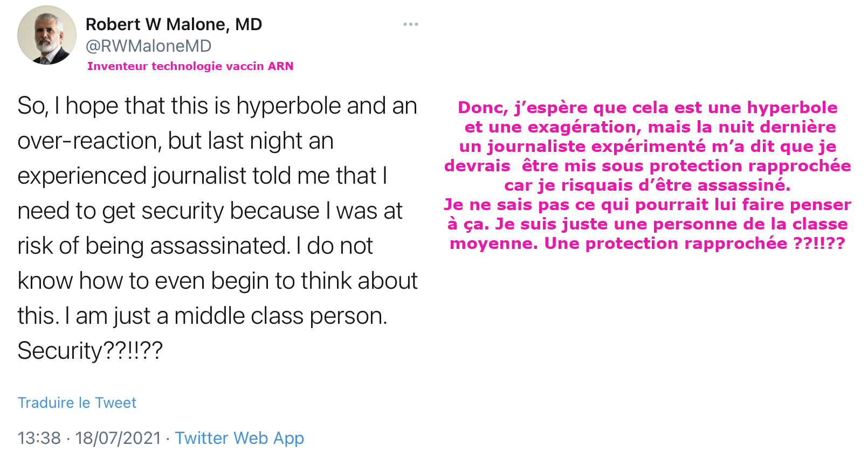The image size is (868, 459).
Task: Click the 18/07/2021 tweet date
Action: [118, 438]
